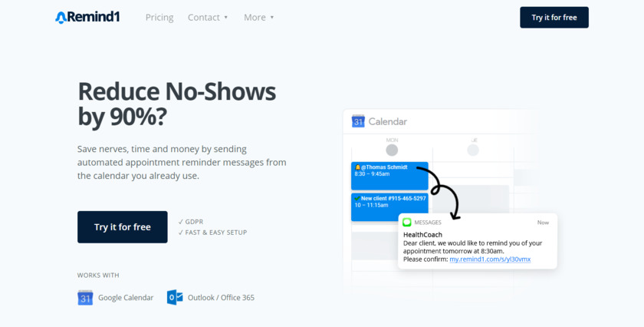Click the Outlook icon under Works With
Screen dimensions: 644x327
coord(175,297)
